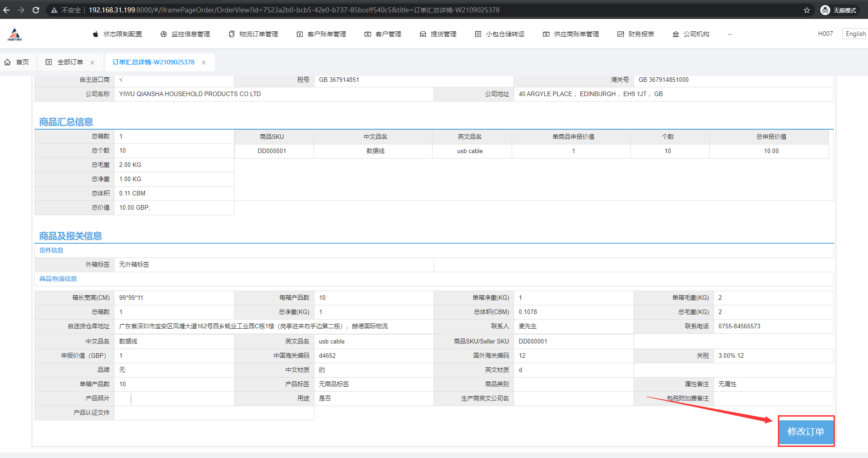Image resolution: width=868 pixels, height=458 pixels.
Task: Open the 客户账单管理 menu
Action: [x=321, y=34]
